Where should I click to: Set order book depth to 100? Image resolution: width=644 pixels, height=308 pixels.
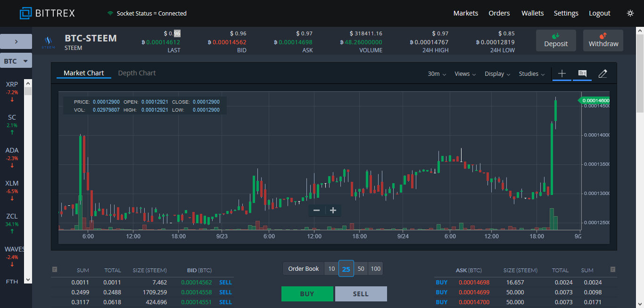coord(376,269)
